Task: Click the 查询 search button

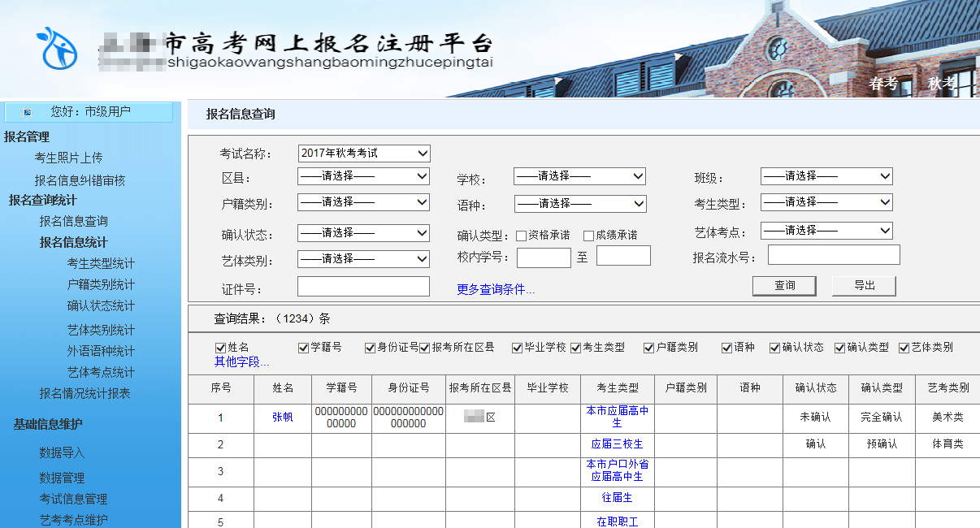Action: [783, 285]
